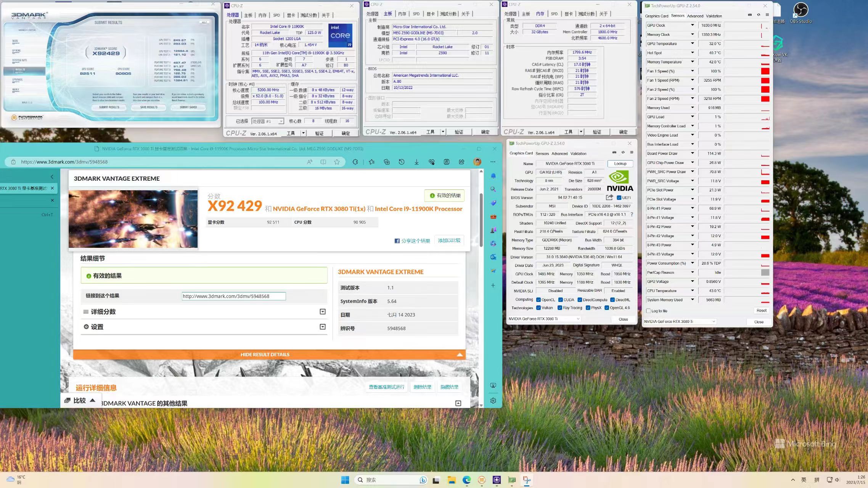Open Hot Spot sensor dropdown arrow

click(x=692, y=53)
